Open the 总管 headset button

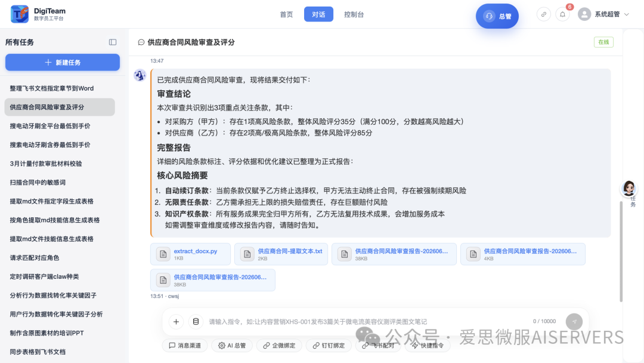(497, 16)
